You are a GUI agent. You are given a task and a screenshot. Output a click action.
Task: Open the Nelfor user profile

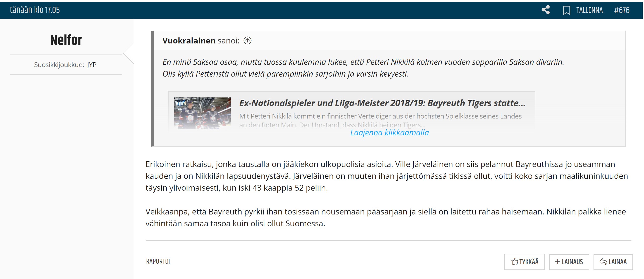tap(66, 40)
